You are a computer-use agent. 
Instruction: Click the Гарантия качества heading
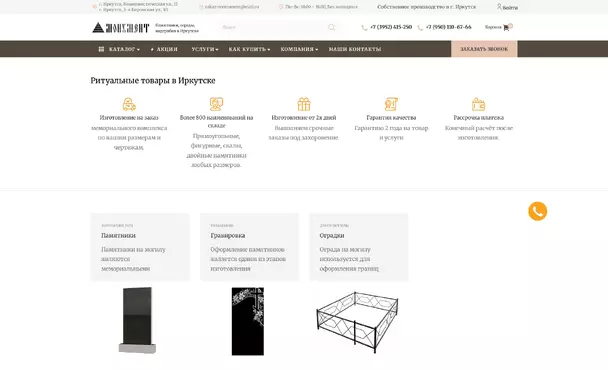click(391, 118)
